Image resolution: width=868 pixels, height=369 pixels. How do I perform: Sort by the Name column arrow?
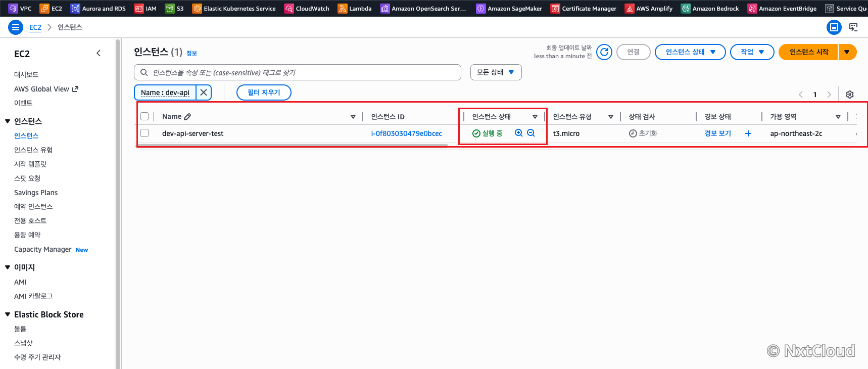point(353,117)
